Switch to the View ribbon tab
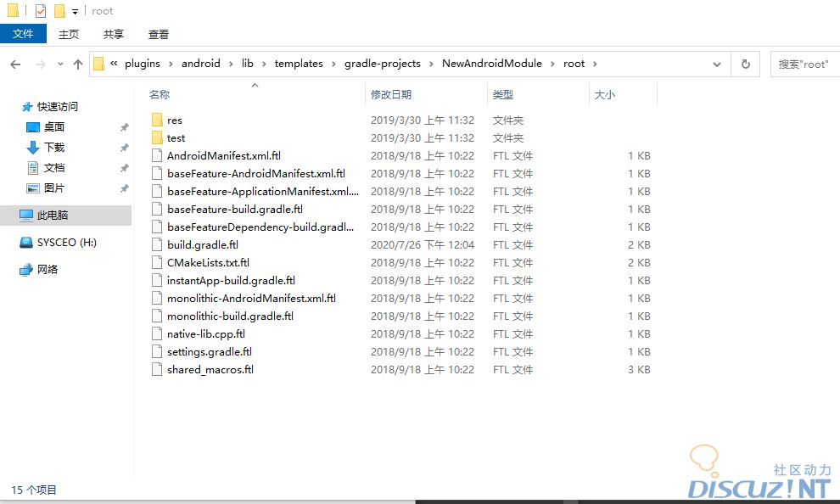This screenshot has width=840, height=504. coord(159,34)
